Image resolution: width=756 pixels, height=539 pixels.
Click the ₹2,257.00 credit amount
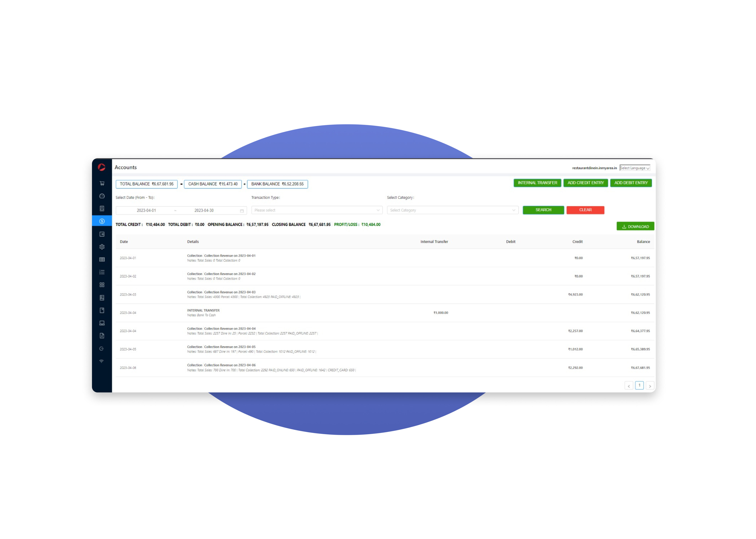point(575,331)
